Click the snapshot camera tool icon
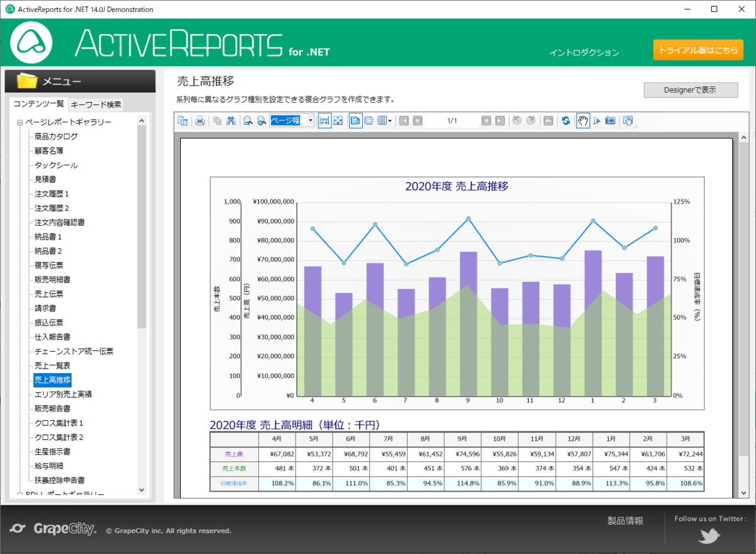756x554 pixels. click(610, 120)
